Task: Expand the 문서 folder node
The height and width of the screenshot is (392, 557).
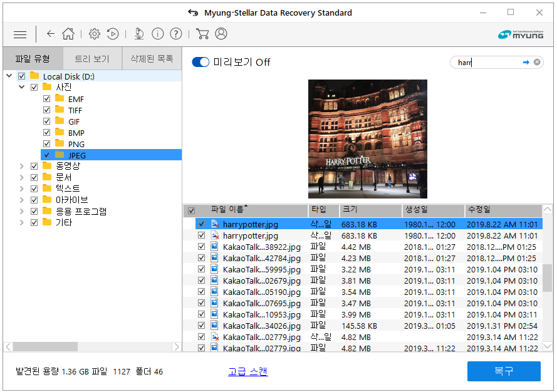Action: coord(22,177)
